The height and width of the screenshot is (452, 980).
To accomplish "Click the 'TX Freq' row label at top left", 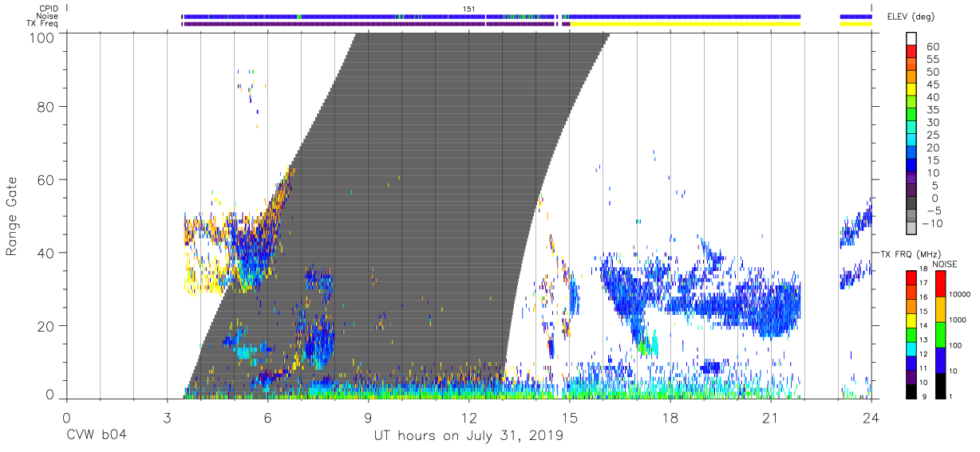I will [43, 24].
